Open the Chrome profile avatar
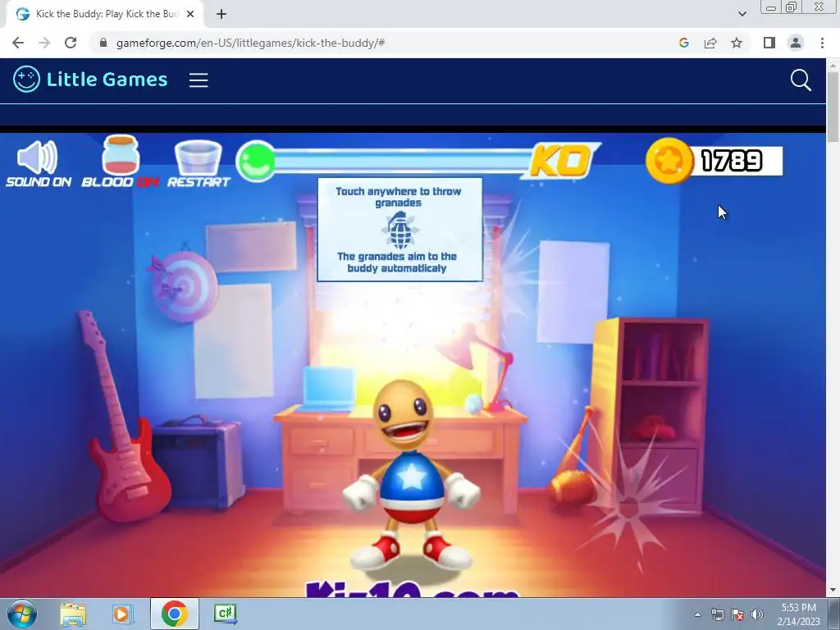The width and height of the screenshot is (840, 630). pyautogui.click(x=796, y=43)
